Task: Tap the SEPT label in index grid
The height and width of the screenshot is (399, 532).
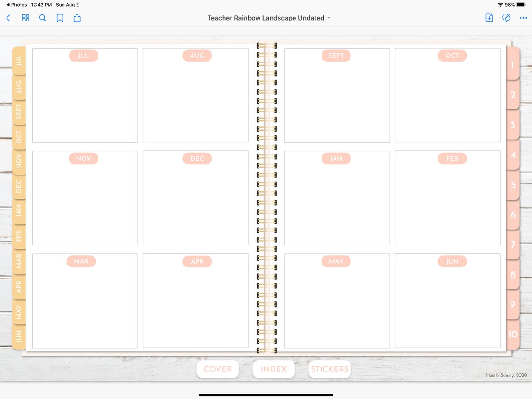Action: (x=336, y=56)
